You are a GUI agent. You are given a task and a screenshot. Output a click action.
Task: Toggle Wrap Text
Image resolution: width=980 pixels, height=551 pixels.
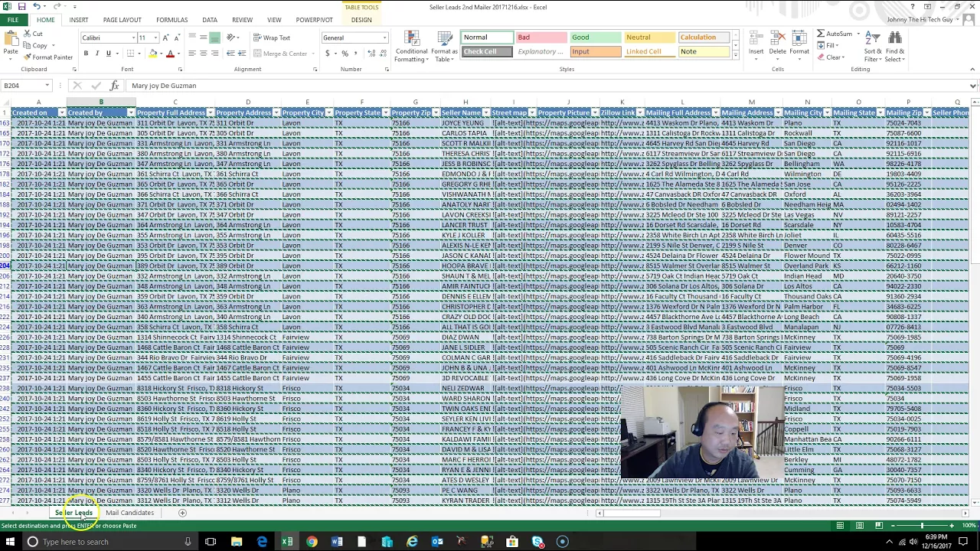point(271,37)
